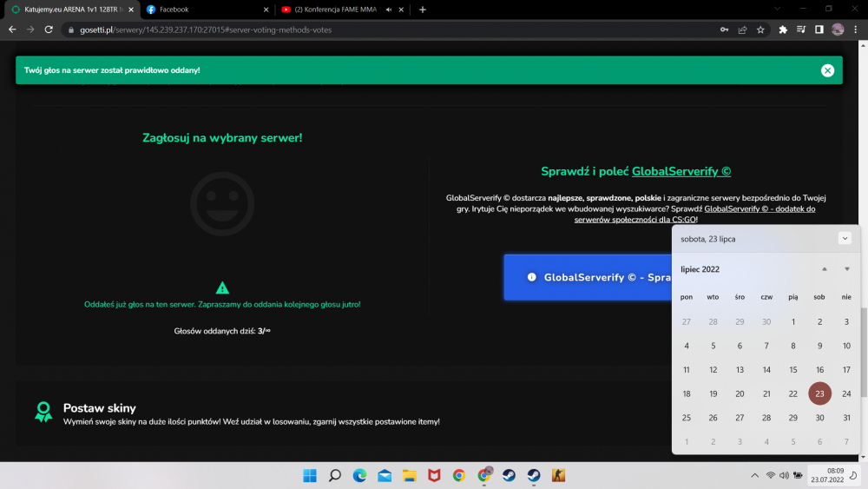Open the Chrome three-dot menu

855,30
